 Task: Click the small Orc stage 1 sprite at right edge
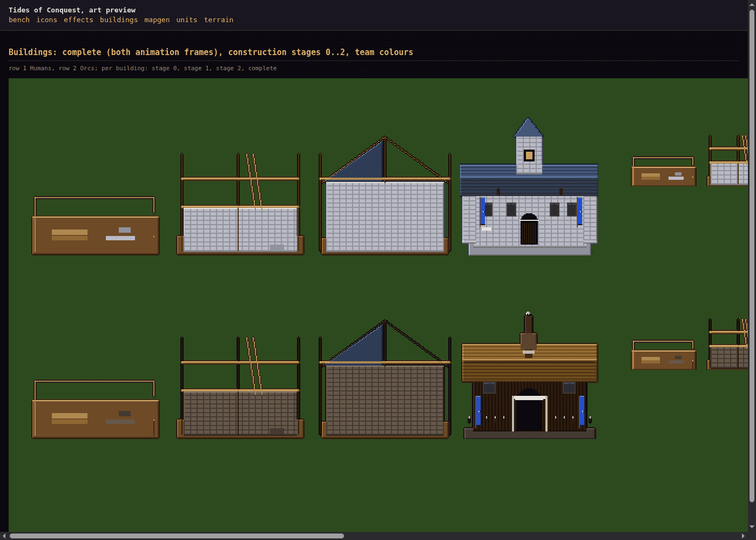pos(727,344)
